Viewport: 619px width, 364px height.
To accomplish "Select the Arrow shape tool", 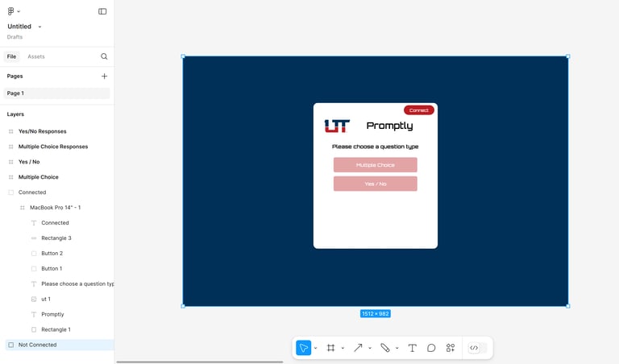I will (x=358, y=348).
